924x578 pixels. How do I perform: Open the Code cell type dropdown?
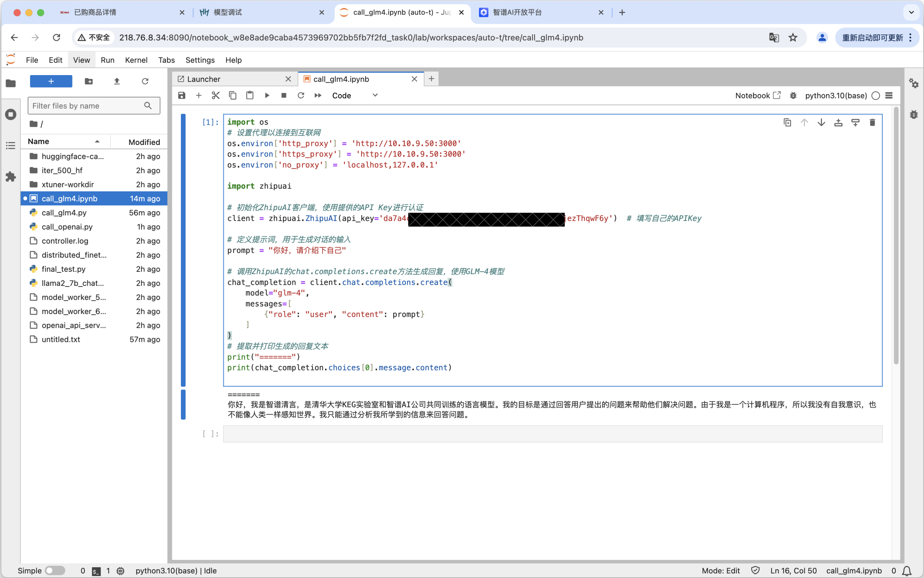pos(354,95)
